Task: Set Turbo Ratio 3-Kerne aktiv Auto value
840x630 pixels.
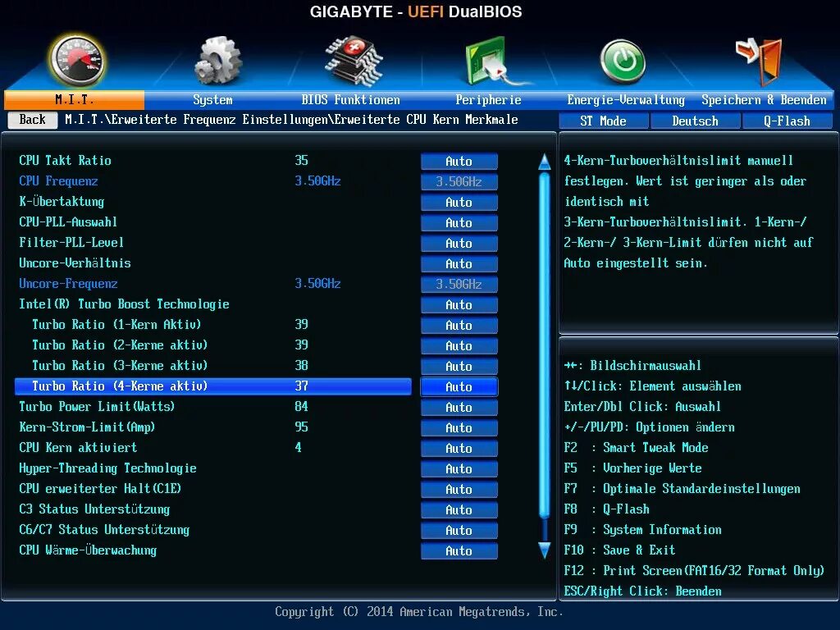Action: coord(459,366)
